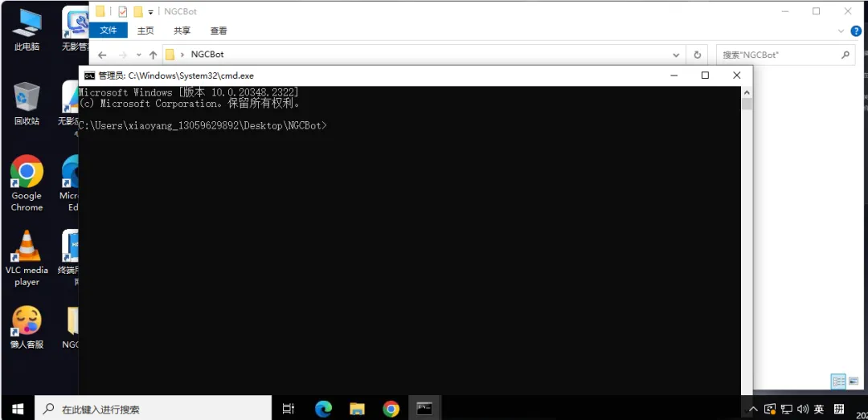
Task: Go up one folder level in Explorer
Action: click(x=154, y=55)
